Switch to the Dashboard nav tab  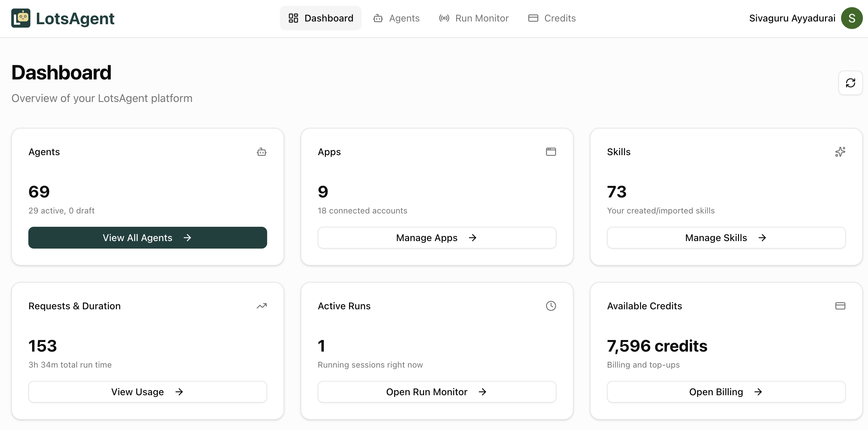(x=321, y=18)
